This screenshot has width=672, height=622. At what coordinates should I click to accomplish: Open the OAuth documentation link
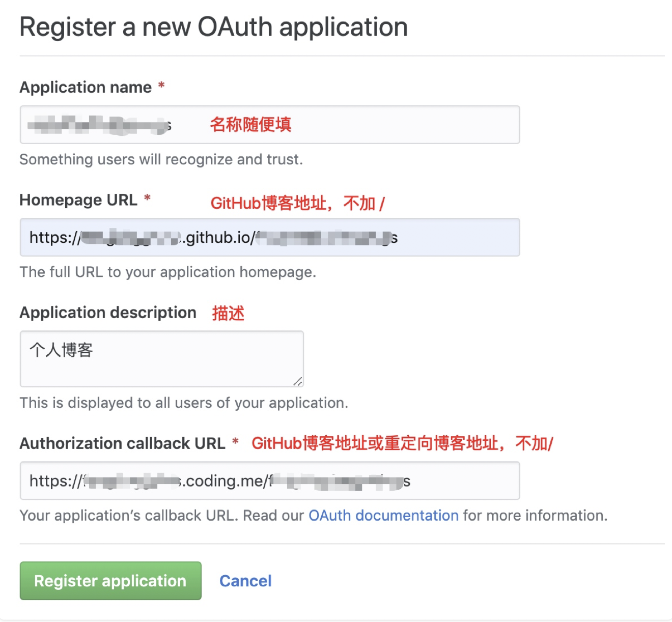coord(383,515)
